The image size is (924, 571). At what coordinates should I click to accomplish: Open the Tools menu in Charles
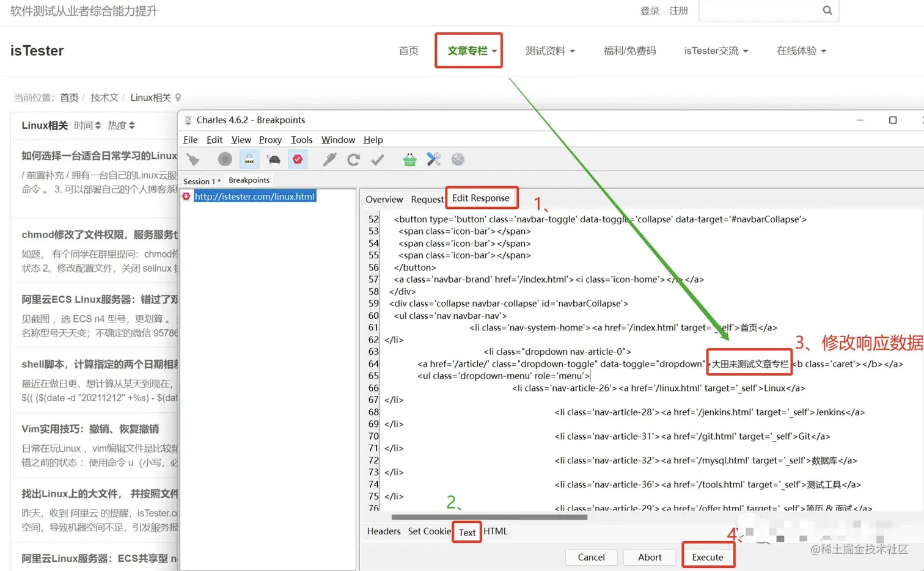click(x=301, y=140)
